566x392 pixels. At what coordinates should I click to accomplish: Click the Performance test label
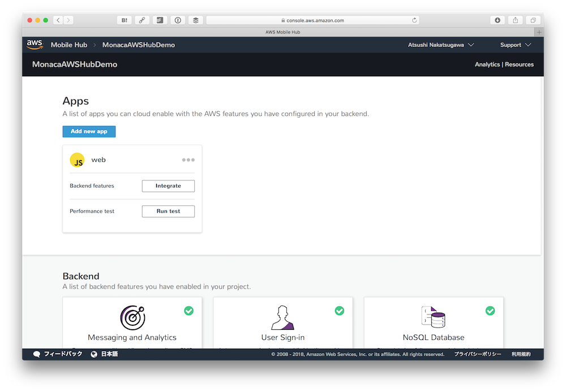(92, 211)
